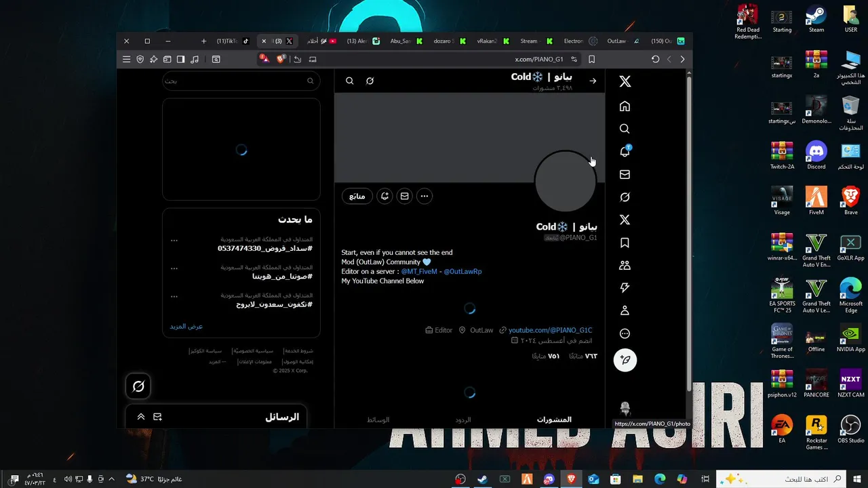Open @OutLawRp mention link

click(462, 271)
